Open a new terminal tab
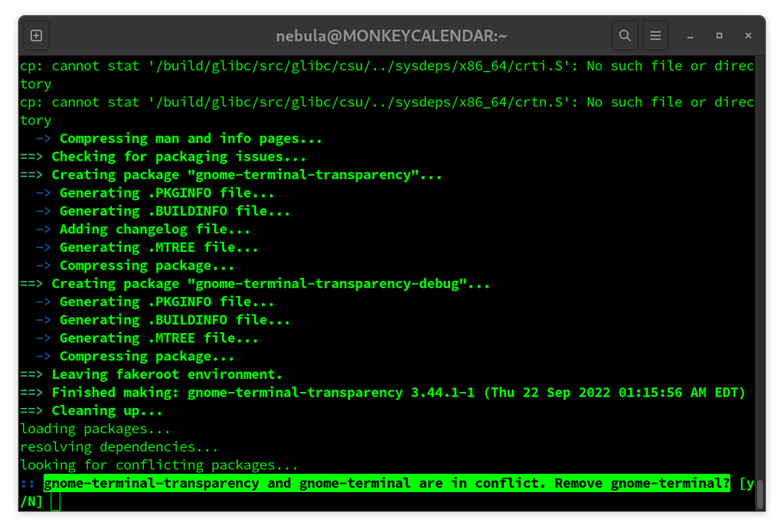This screenshot has height=532, width=784. pyautogui.click(x=36, y=35)
